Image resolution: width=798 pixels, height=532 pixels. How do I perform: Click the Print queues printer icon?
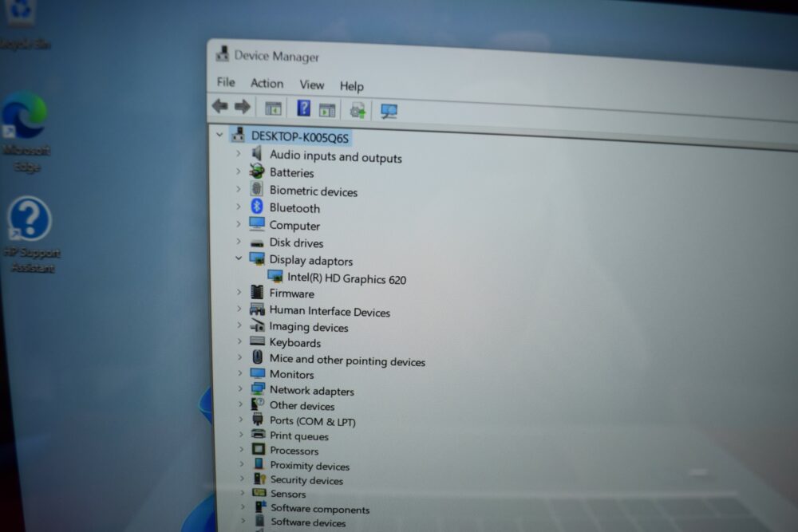[x=259, y=435]
